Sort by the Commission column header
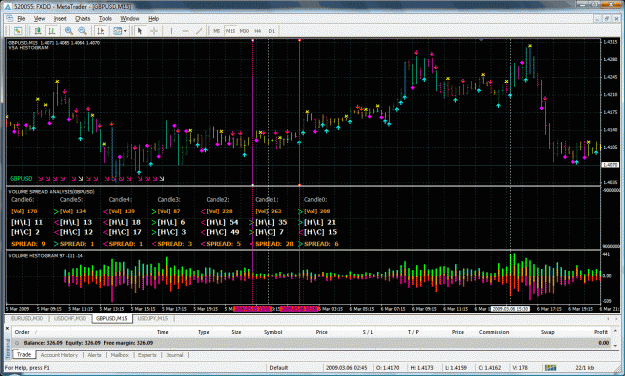This screenshot has width=625, height=376. 494,332
